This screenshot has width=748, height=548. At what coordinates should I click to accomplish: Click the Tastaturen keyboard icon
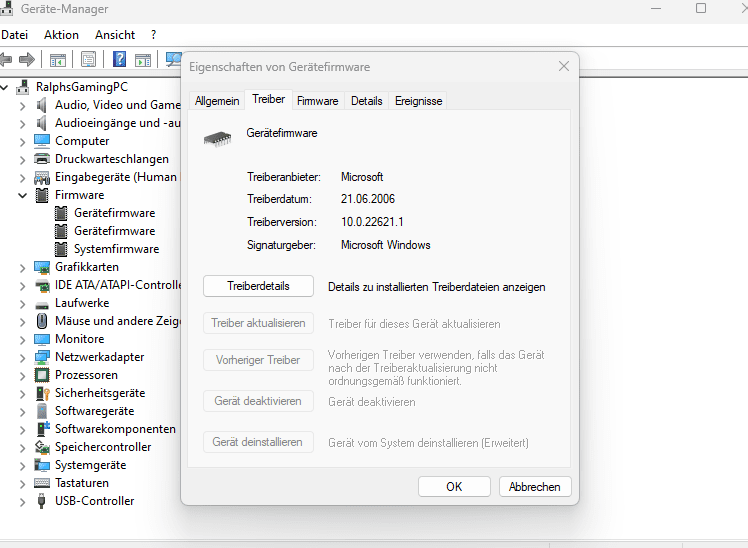pos(42,483)
